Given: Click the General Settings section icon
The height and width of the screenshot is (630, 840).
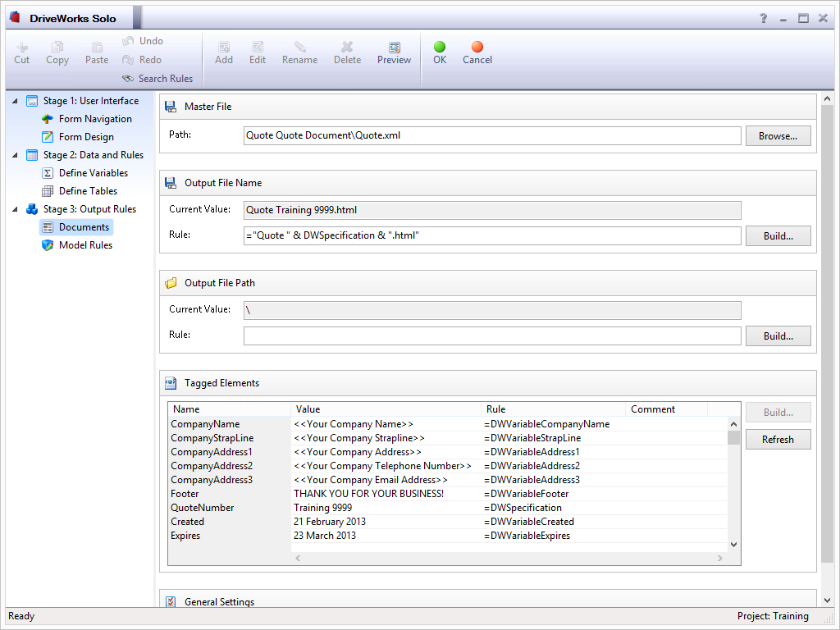Looking at the screenshot, I should coord(171,601).
